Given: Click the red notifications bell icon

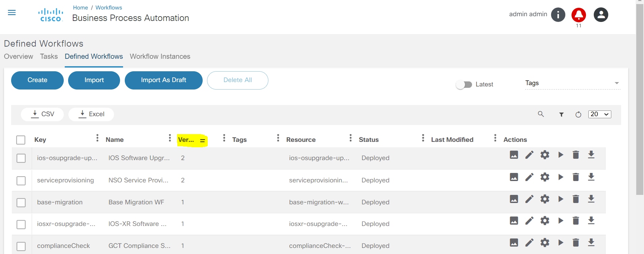Looking at the screenshot, I should [x=579, y=15].
